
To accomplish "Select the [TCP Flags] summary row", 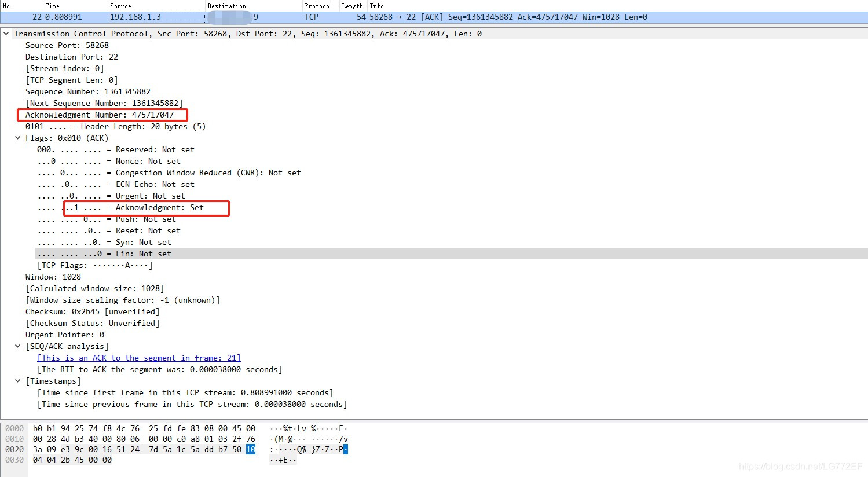I will [95, 265].
